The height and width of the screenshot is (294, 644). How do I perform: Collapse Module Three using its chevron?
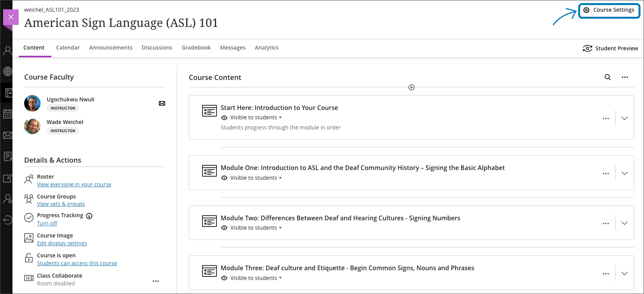coord(625,273)
